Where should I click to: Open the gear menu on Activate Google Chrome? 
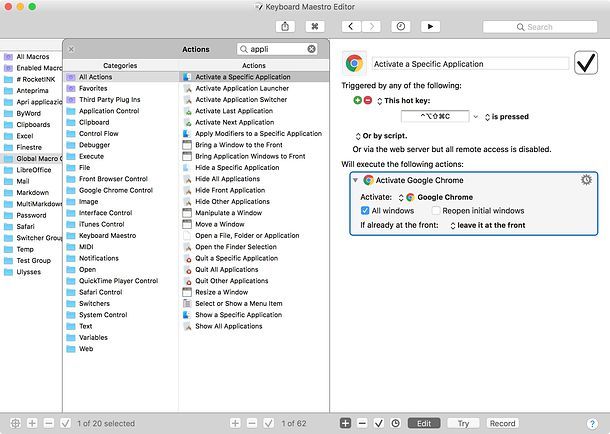[x=586, y=180]
